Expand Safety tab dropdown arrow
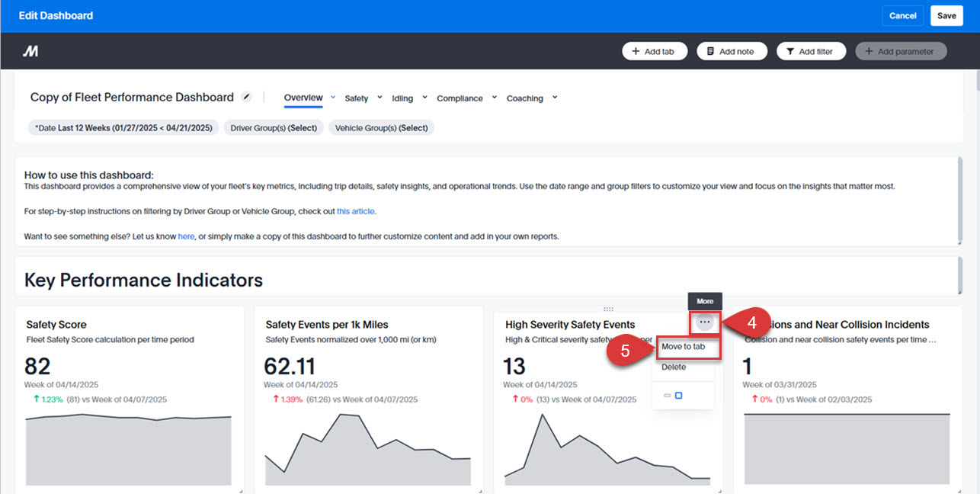 380,98
